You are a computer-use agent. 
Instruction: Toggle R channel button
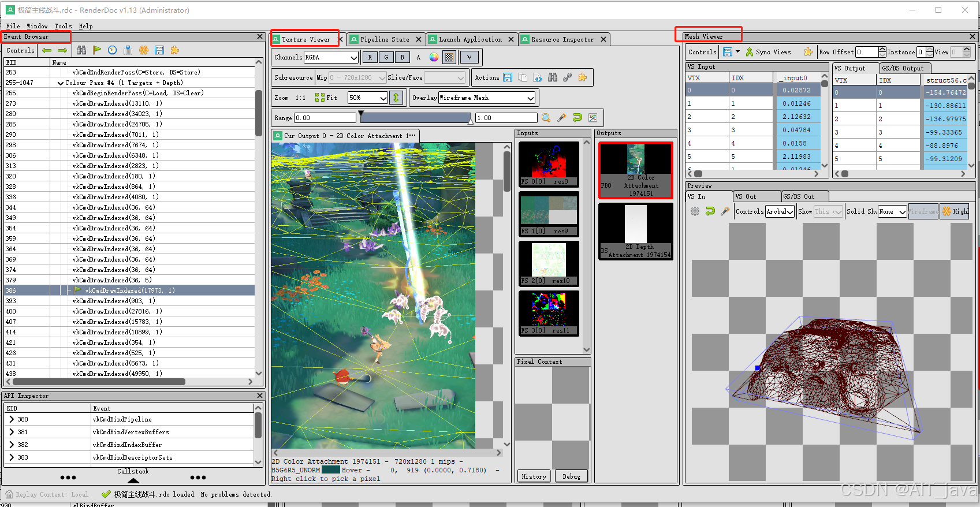[370, 57]
